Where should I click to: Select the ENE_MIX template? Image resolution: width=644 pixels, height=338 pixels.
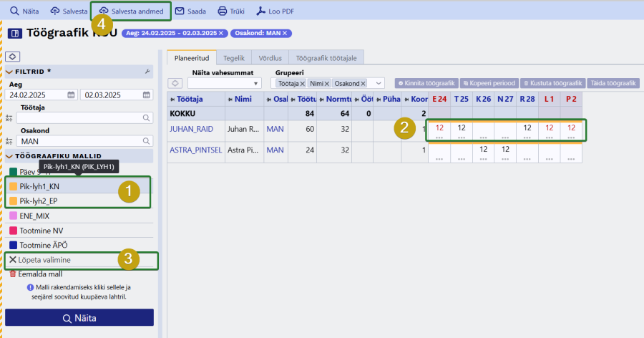tap(80, 216)
